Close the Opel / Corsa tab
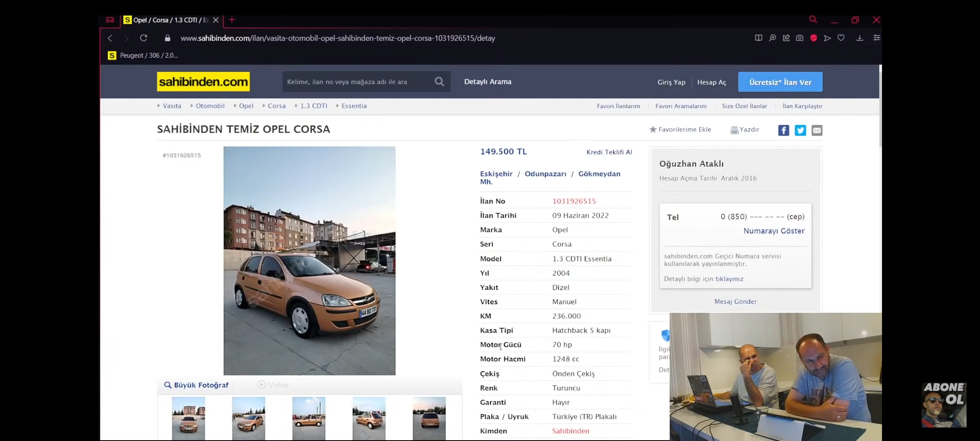 216,20
